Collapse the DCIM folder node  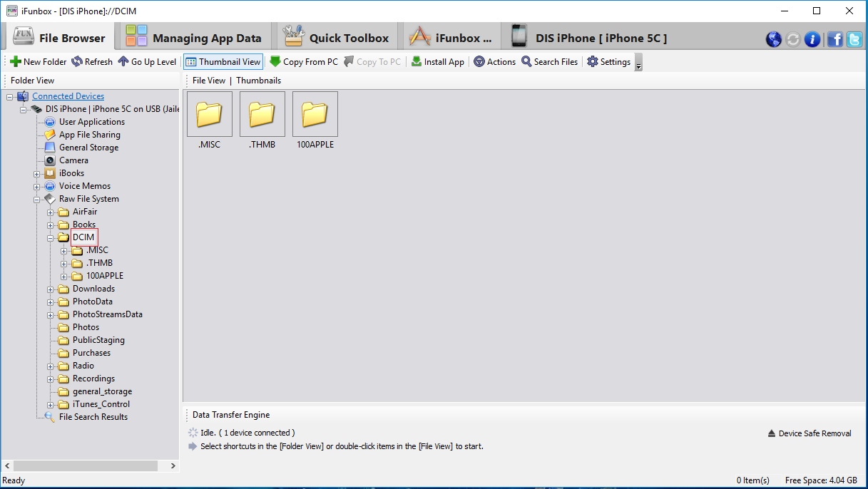(x=51, y=237)
